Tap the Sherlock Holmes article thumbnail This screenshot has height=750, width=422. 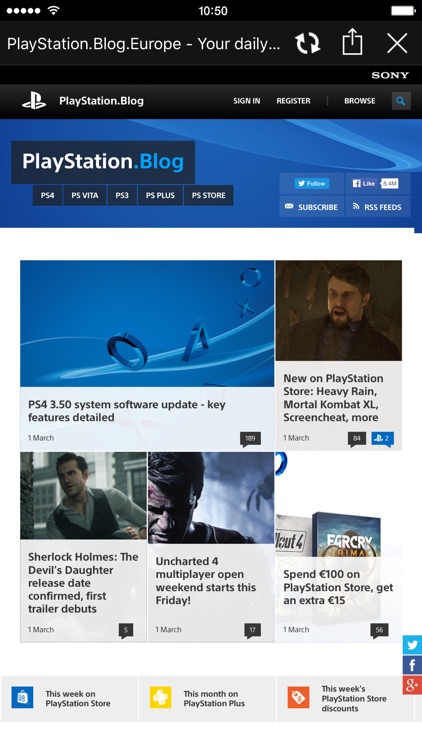(83, 496)
